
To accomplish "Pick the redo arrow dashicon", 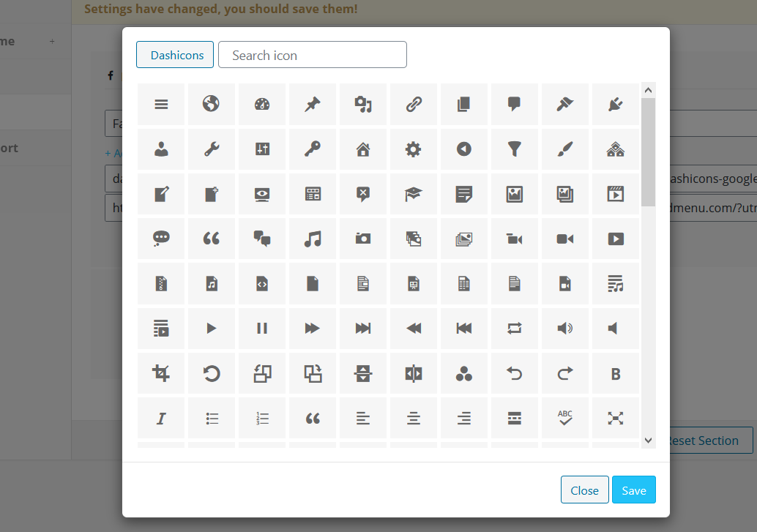I will tap(565, 373).
